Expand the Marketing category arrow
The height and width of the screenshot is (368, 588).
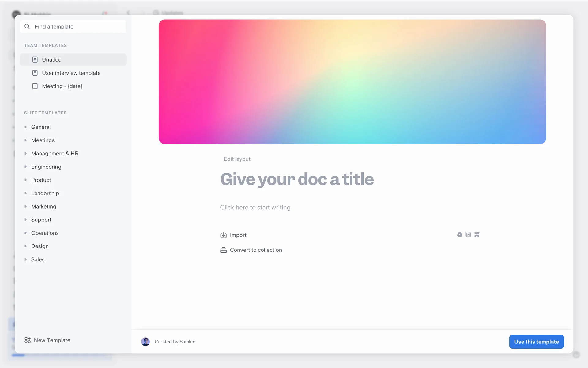26,206
